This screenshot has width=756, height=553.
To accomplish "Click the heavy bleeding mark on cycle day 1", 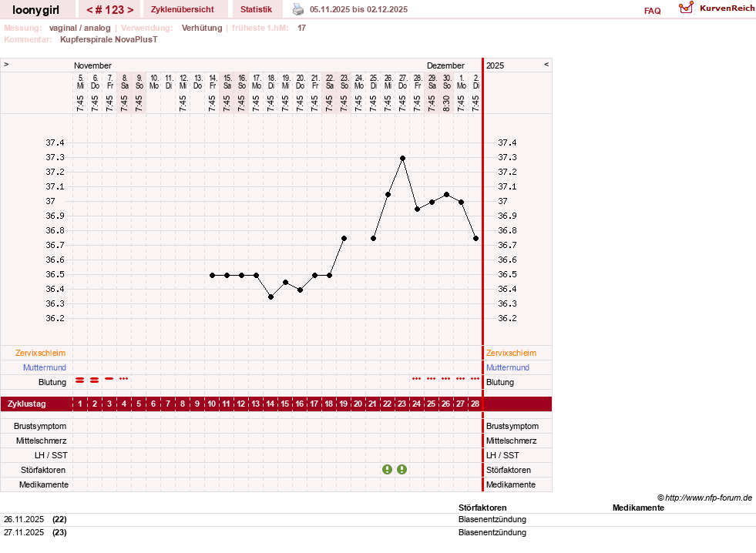I will (x=80, y=380).
